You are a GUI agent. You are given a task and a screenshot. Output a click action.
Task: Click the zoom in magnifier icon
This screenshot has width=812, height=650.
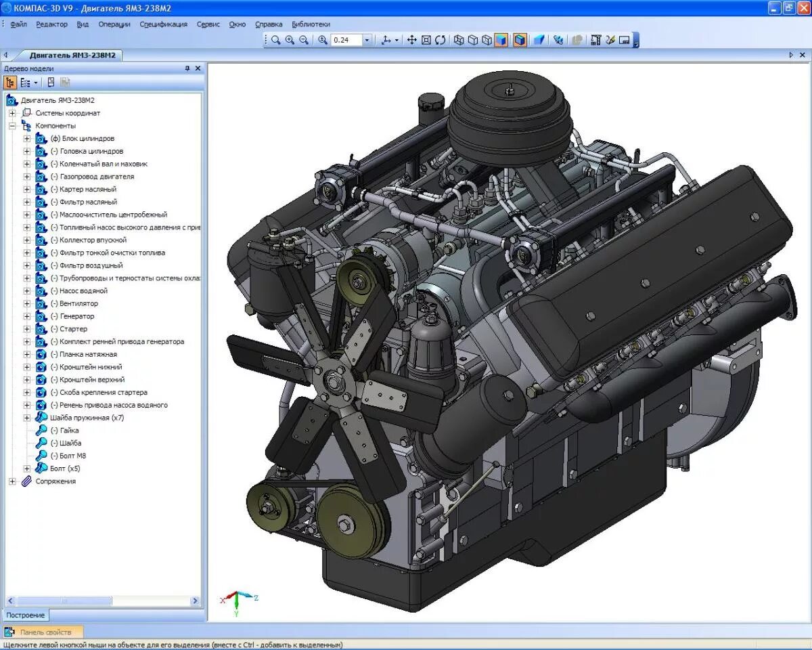[x=290, y=40]
